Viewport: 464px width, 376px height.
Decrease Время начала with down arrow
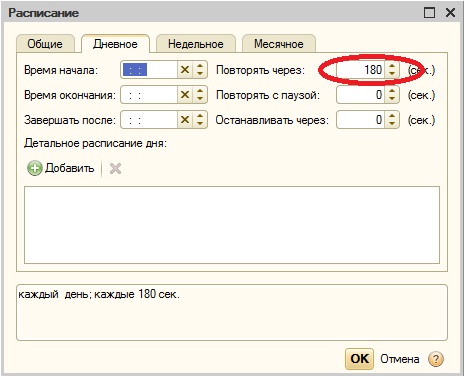200,74
